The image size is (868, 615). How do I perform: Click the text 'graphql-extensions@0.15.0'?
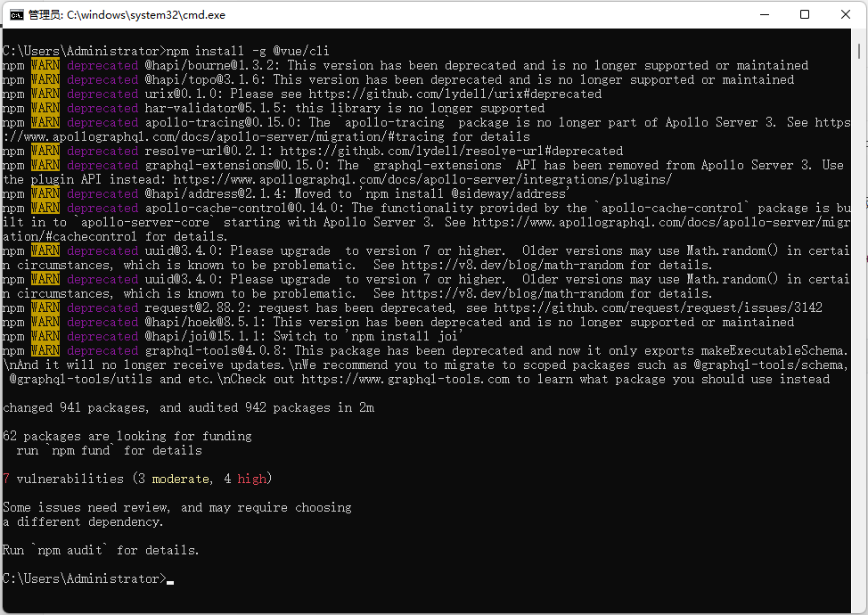[237, 166]
